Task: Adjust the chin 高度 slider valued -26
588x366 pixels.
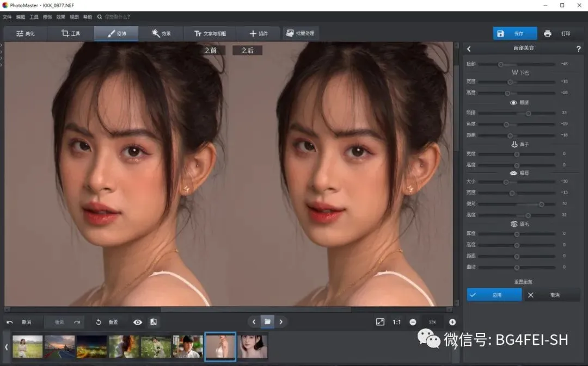Action: click(517, 93)
